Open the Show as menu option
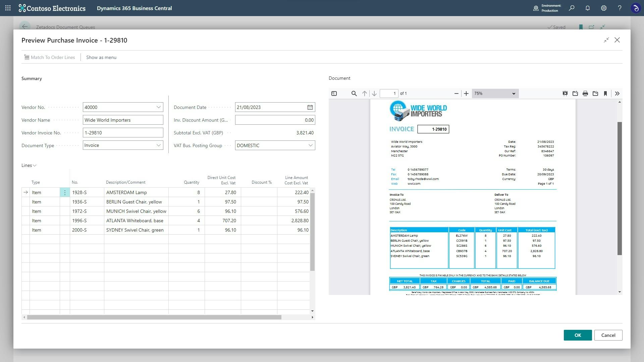 101,57
